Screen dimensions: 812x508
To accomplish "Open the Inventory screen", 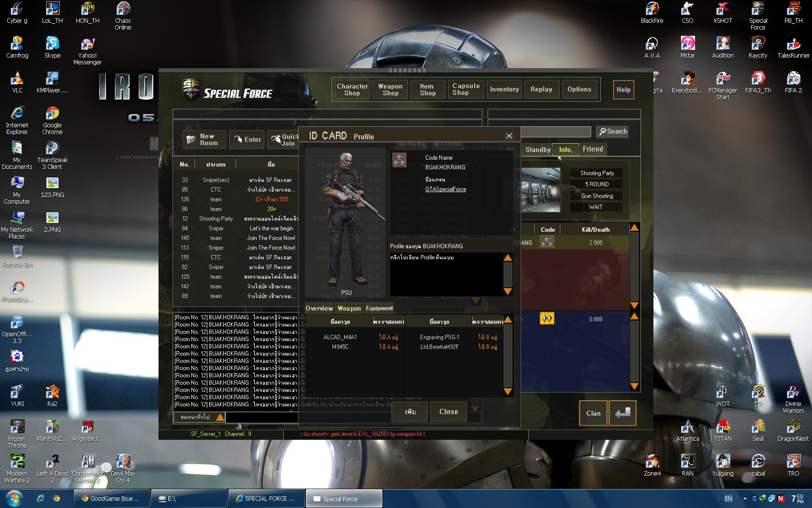I will 504,90.
